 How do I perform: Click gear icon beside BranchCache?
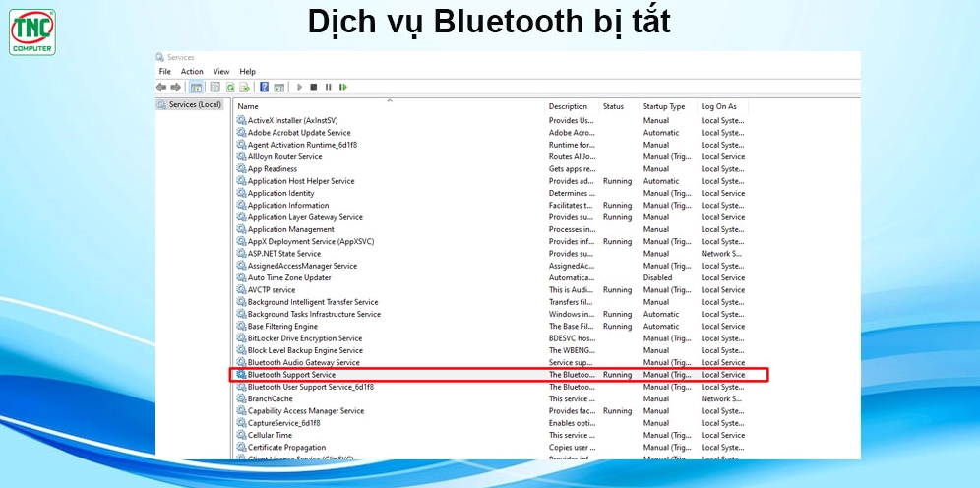click(241, 398)
